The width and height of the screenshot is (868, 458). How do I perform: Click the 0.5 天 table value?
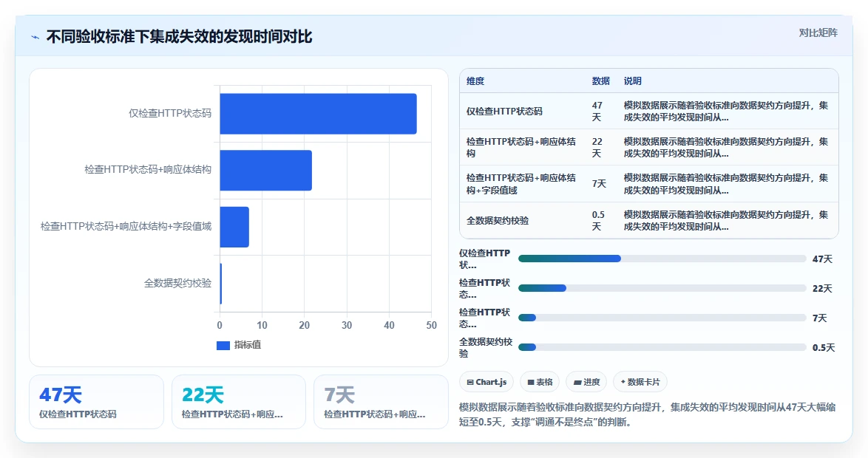pos(598,221)
